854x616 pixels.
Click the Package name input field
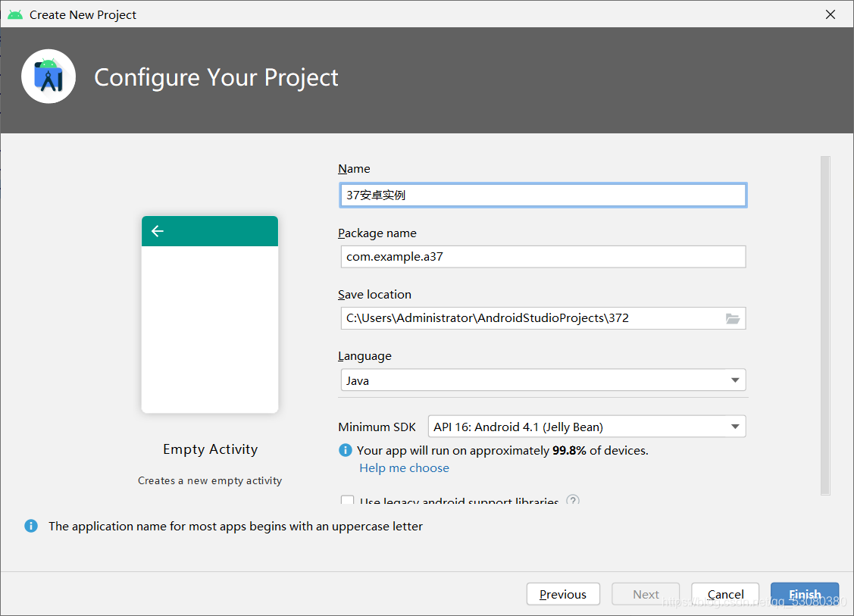543,257
